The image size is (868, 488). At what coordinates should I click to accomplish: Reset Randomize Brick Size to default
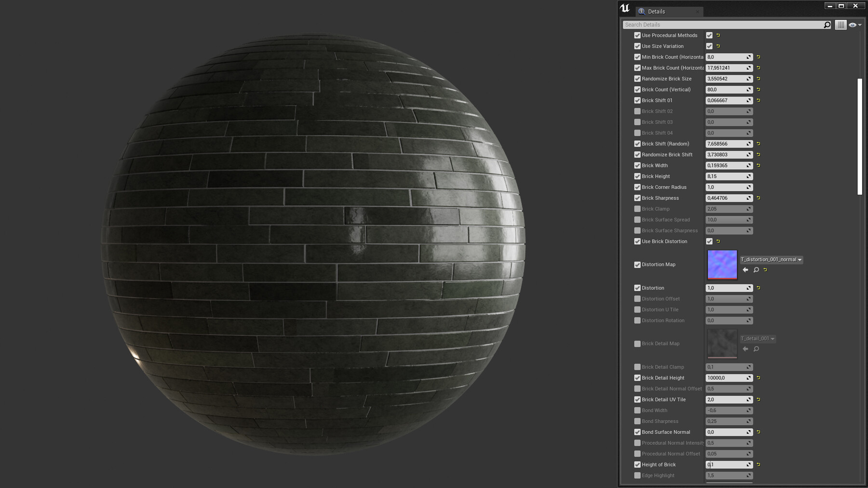(x=759, y=79)
